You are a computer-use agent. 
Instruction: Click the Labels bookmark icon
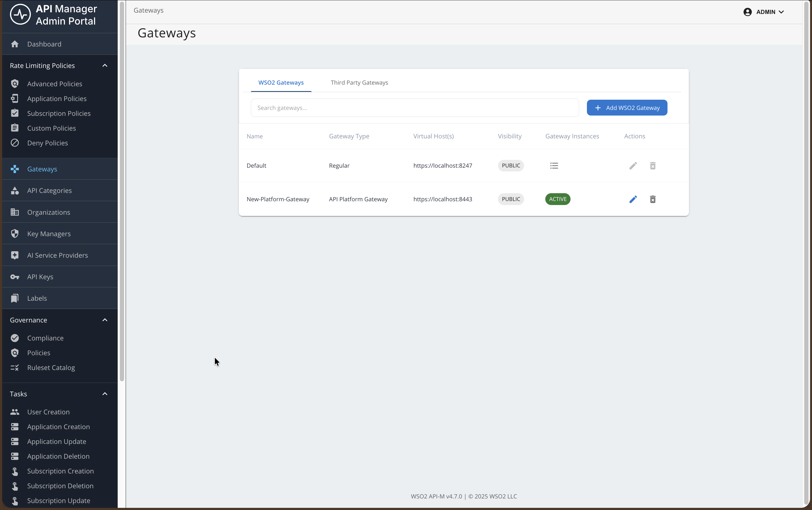15,298
